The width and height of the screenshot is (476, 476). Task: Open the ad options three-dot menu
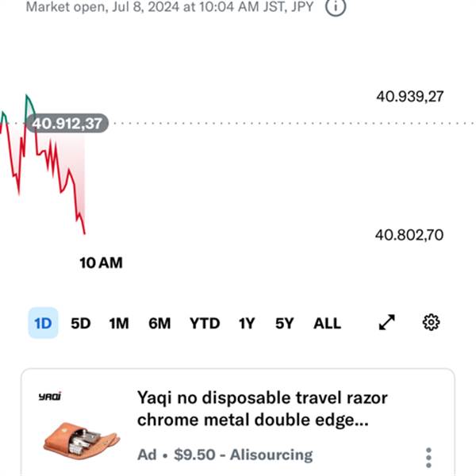[428, 458]
